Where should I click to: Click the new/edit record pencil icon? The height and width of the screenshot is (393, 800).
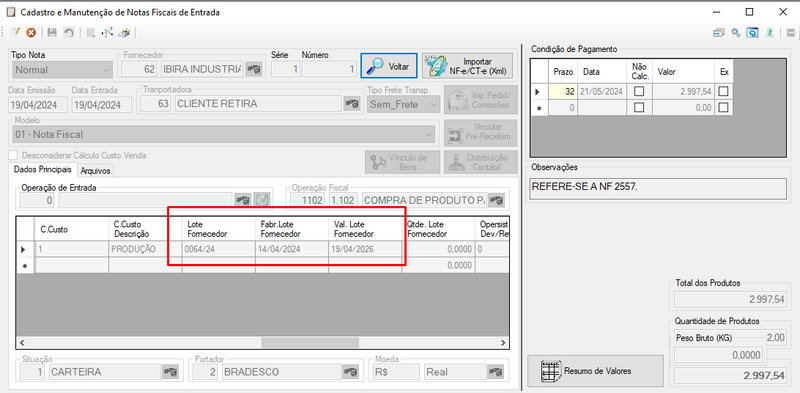click(15, 33)
